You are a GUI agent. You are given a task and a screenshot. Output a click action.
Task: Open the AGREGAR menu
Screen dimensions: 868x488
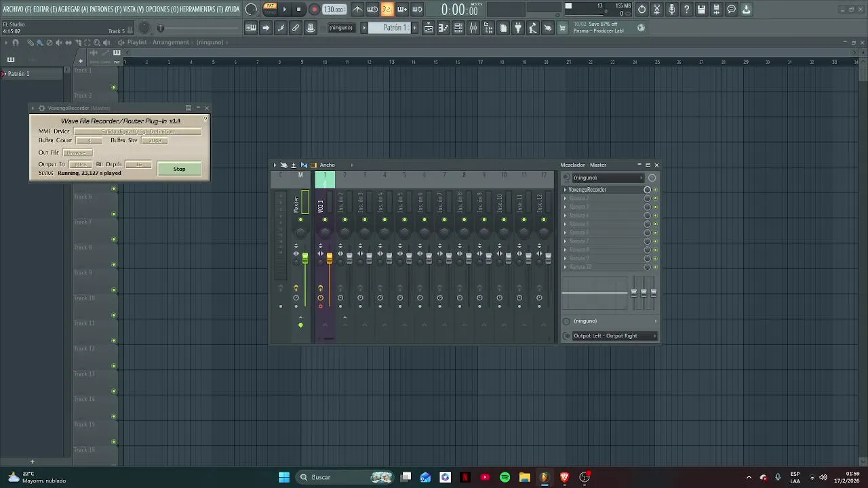[x=73, y=9]
